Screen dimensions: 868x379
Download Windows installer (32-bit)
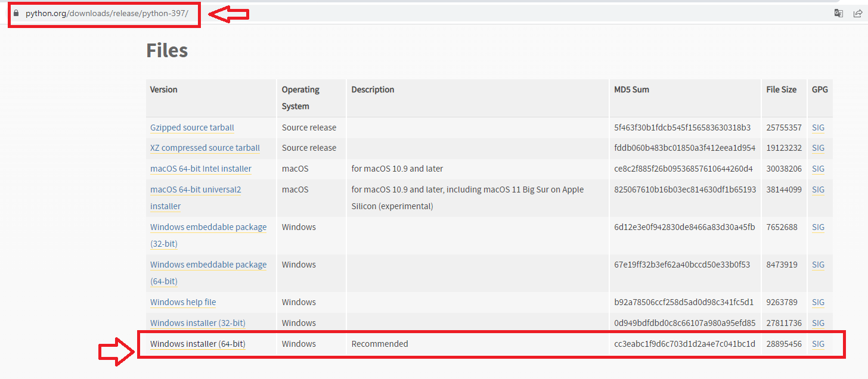pyautogui.click(x=198, y=323)
